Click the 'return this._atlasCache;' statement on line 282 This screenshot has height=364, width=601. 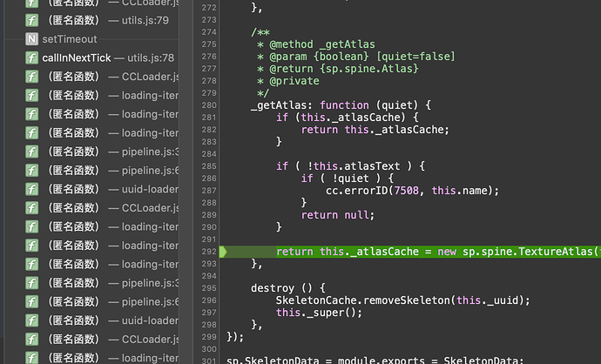(x=375, y=130)
